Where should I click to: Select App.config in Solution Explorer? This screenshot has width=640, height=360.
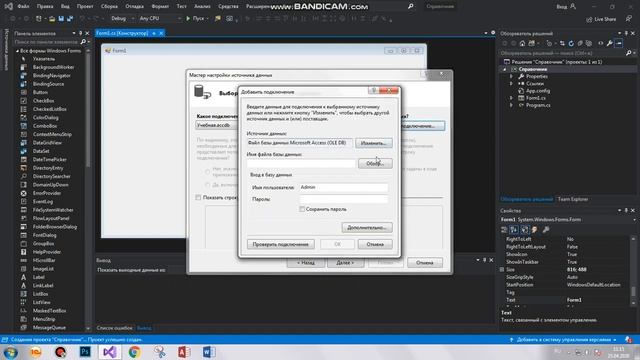(x=538, y=91)
